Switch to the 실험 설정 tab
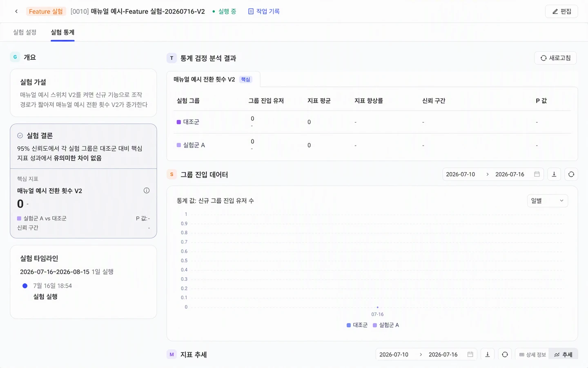This screenshot has height=368, width=588. coord(25,32)
